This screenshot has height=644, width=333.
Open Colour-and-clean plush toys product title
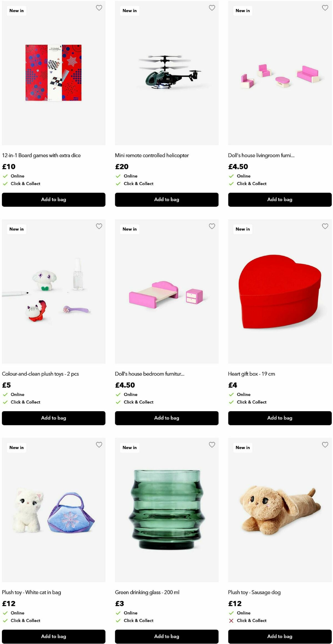coord(40,374)
